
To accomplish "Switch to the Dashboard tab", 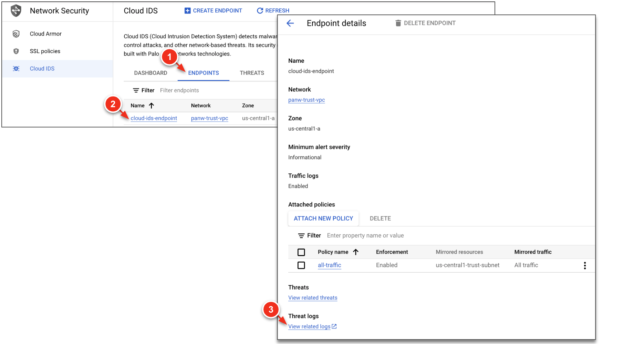I will 150,73.
